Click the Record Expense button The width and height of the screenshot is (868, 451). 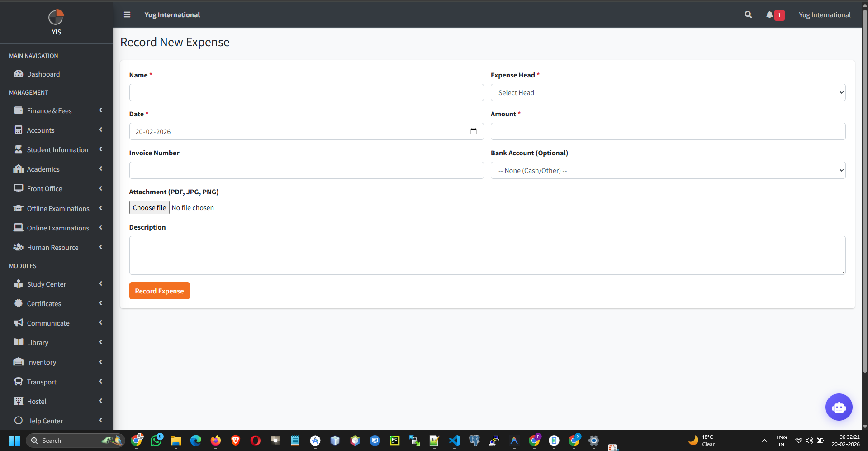point(159,290)
